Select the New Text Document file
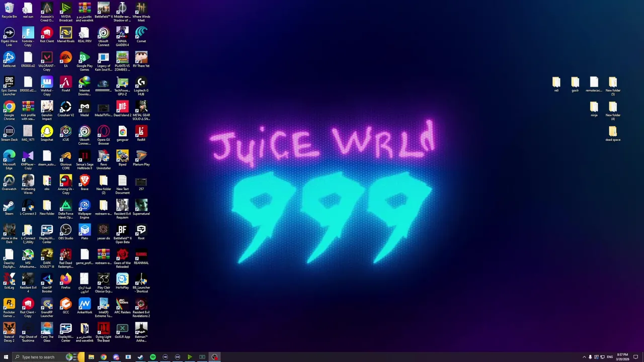Screen dimensions: 644x362 click(122, 185)
